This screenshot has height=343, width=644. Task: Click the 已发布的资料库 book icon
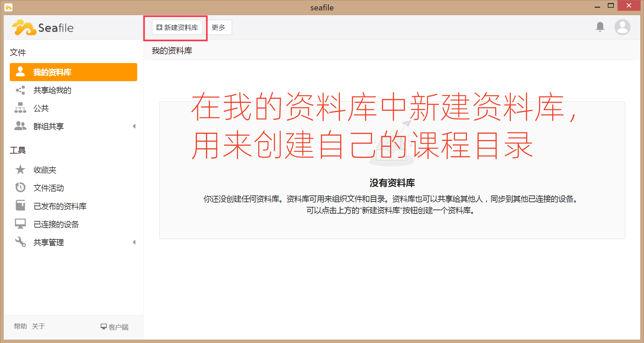point(20,206)
